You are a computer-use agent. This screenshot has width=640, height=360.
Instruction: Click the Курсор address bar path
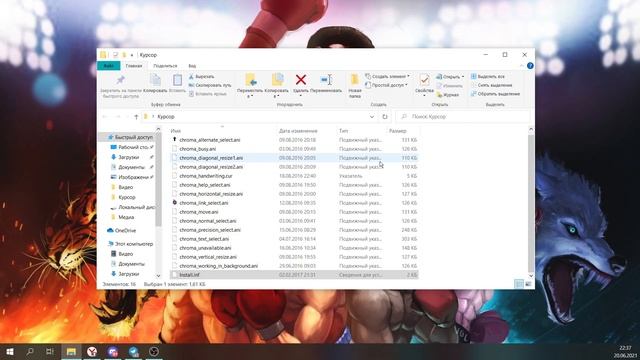[x=166, y=117]
